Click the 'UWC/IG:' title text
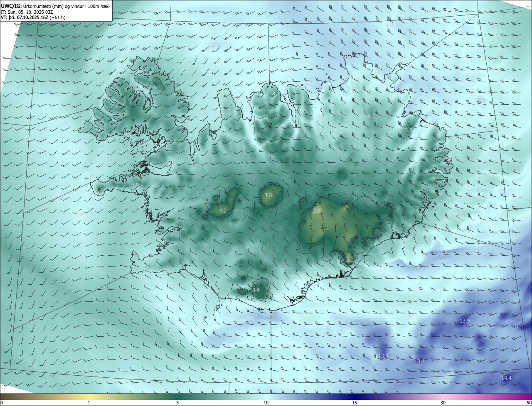Viewport: 532px width, 406px height. [x=11, y=6]
